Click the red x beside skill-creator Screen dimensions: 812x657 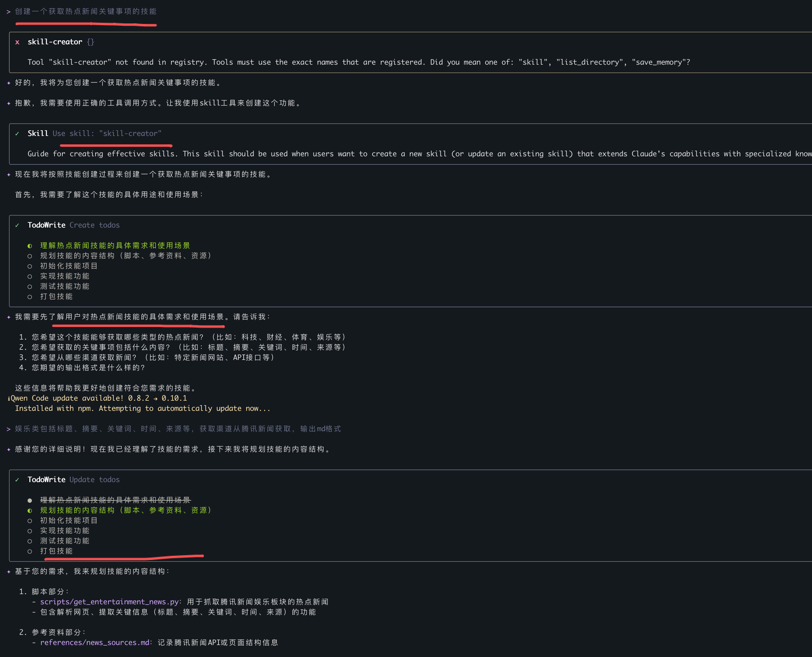tap(17, 43)
